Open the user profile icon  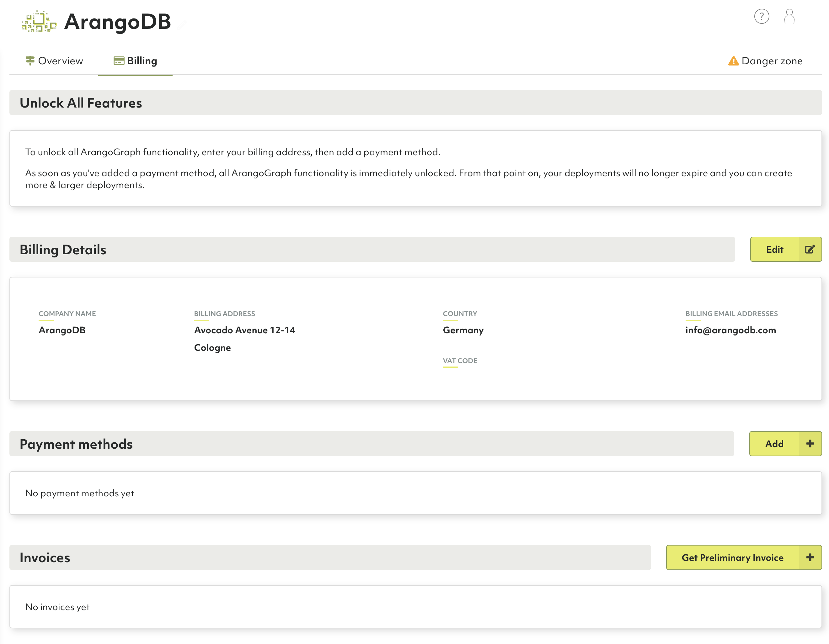[789, 17]
